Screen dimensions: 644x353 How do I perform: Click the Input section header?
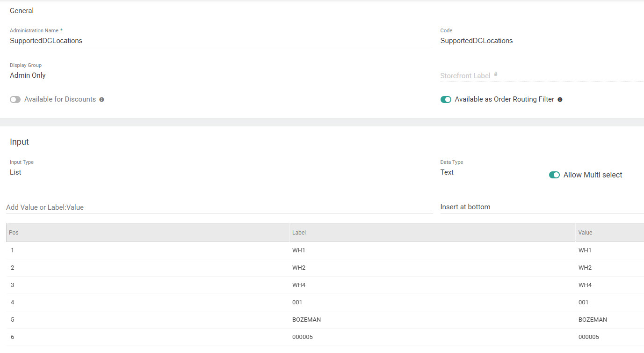pos(19,141)
